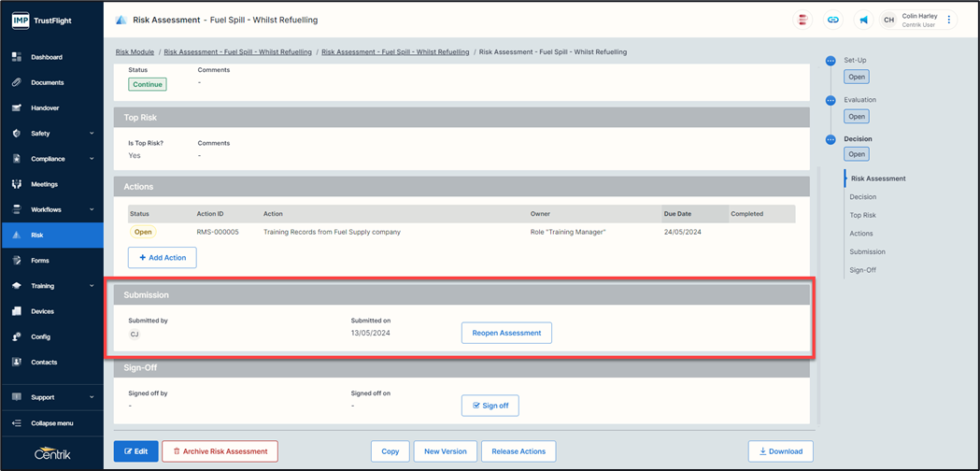This screenshot has width=980, height=471.
Task: Click the Devices icon in sidebar
Action: coord(17,311)
